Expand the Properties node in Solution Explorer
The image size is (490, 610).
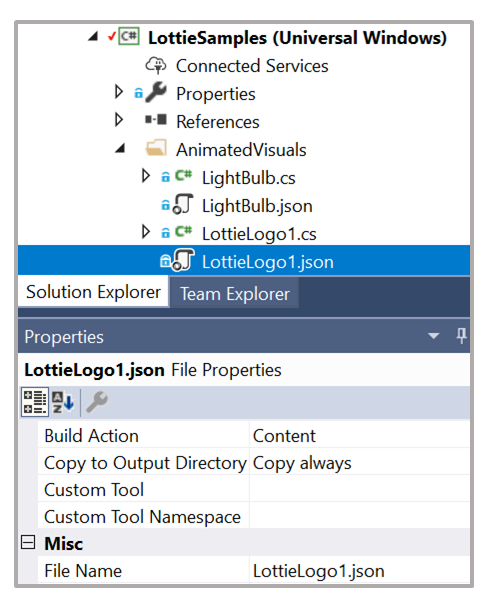[x=119, y=92]
